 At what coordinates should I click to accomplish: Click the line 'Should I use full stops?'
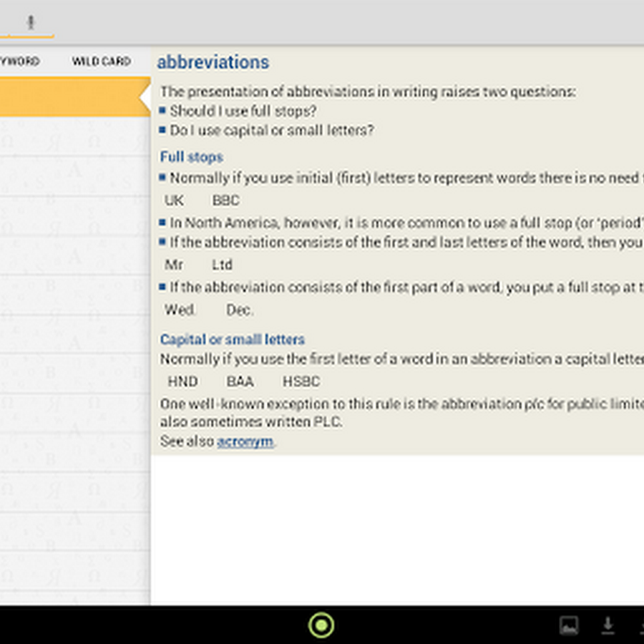click(243, 111)
